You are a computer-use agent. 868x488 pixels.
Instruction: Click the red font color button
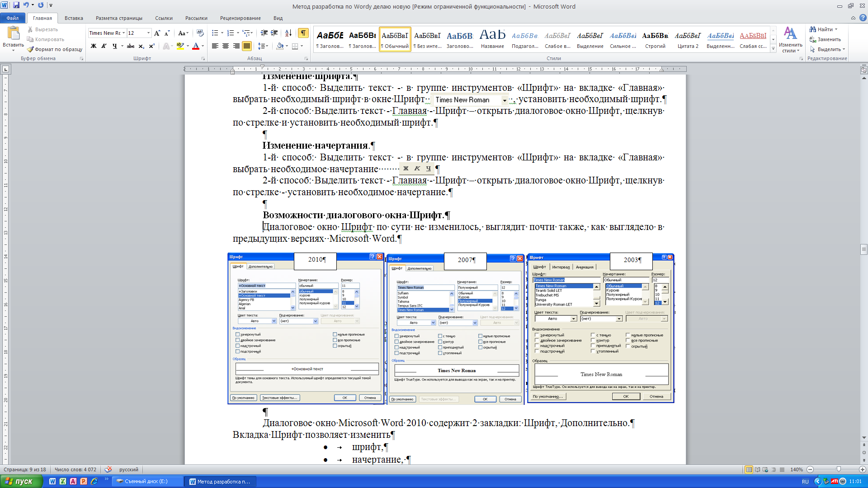pyautogui.click(x=196, y=46)
